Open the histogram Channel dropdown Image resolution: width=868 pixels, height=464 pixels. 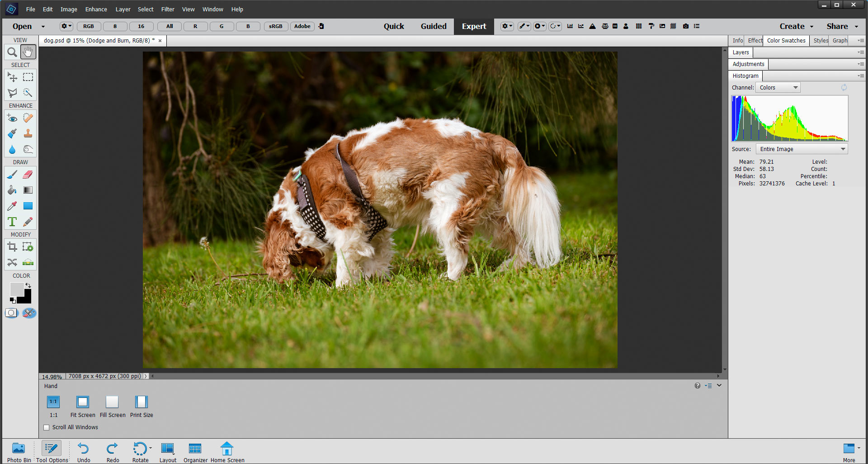coord(778,88)
